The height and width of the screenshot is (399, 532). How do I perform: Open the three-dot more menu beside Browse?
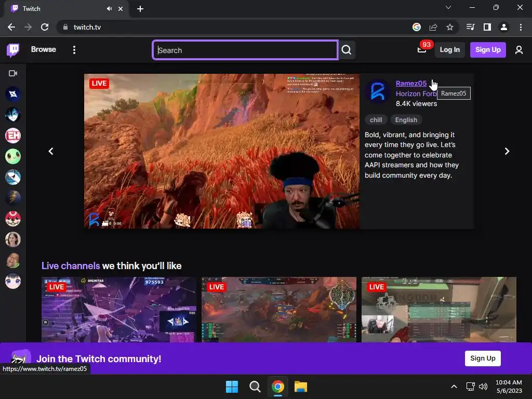(74, 50)
